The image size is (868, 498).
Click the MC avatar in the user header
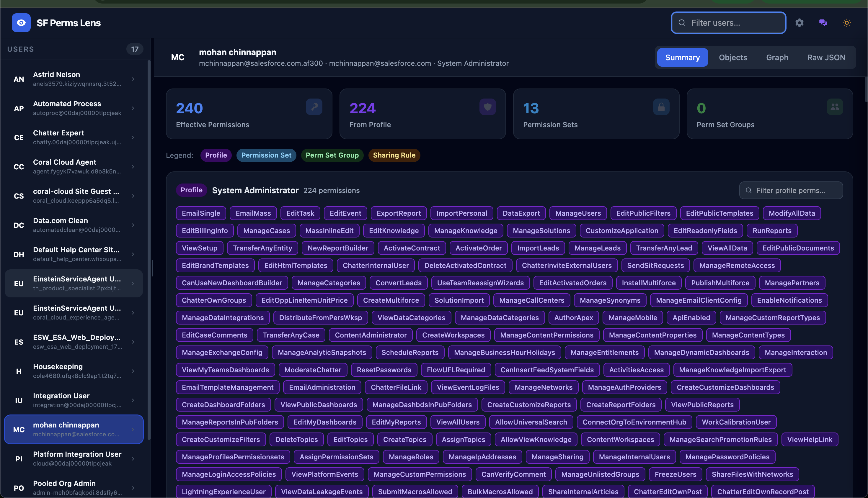pos(178,58)
